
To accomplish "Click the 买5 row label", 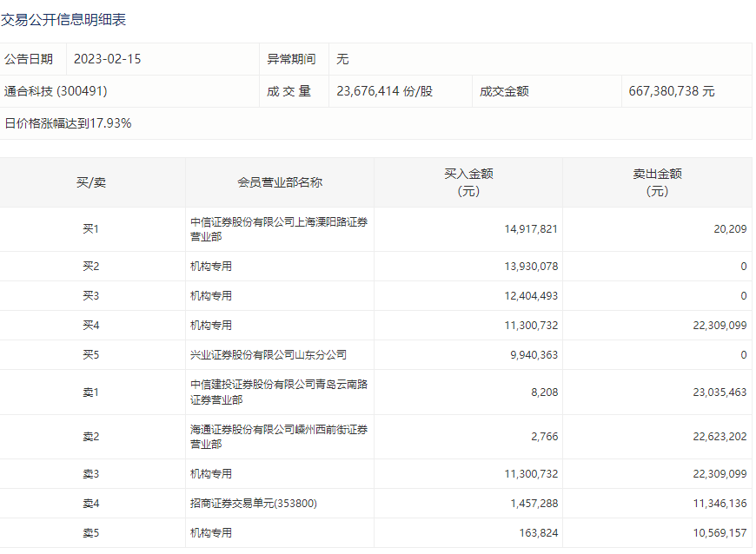I will click(x=90, y=355).
